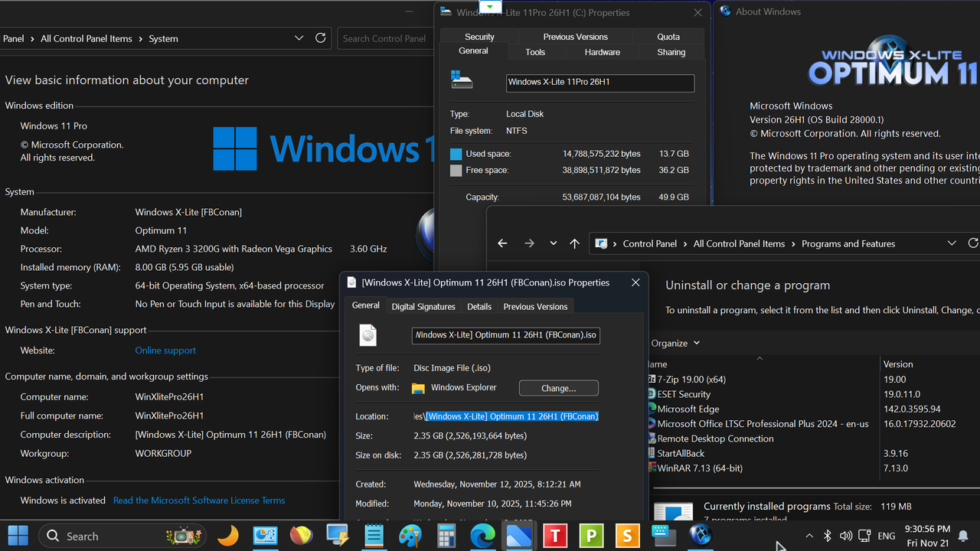Open the address bar history dropdown

click(x=952, y=243)
